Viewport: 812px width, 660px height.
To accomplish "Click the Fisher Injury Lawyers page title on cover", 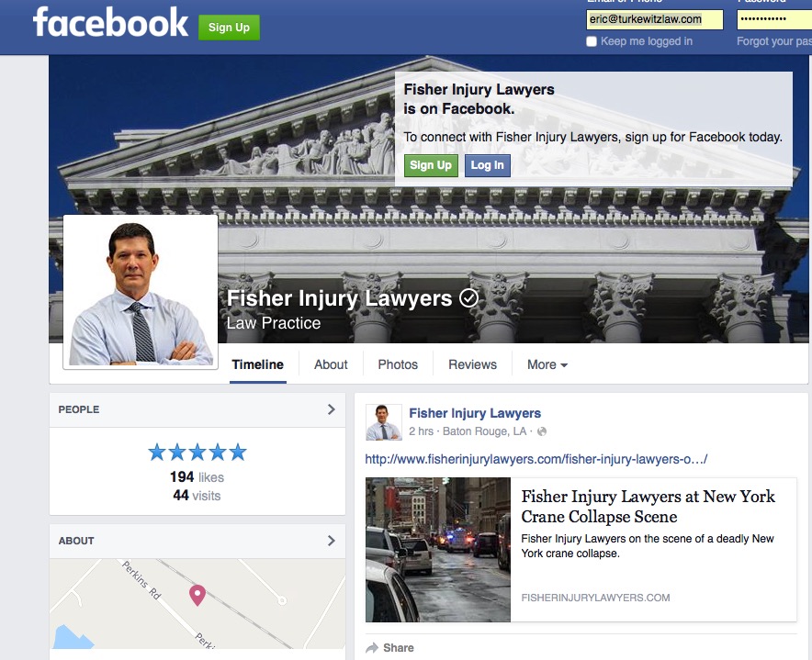I will (x=339, y=298).
